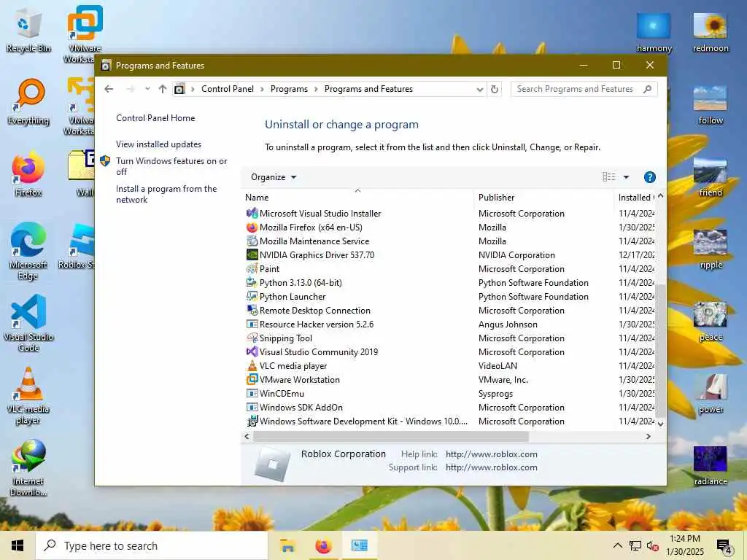Refresh the Programs and Features list

495,89
